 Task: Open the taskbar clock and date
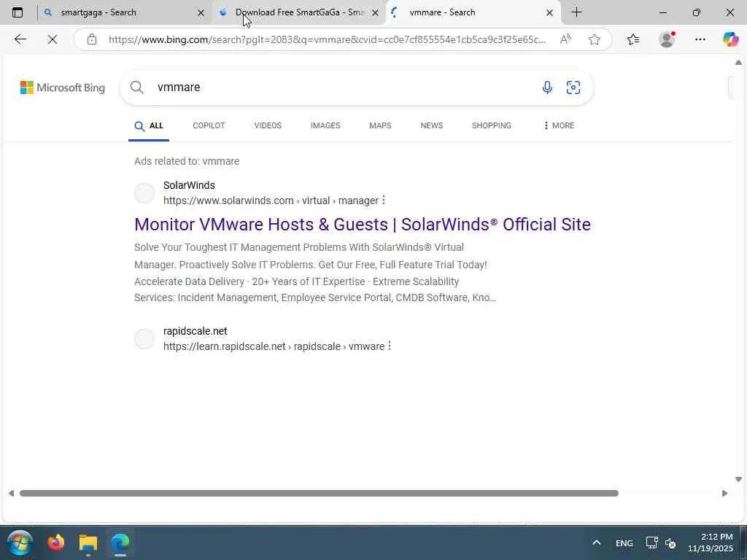[x=711, y=542]
